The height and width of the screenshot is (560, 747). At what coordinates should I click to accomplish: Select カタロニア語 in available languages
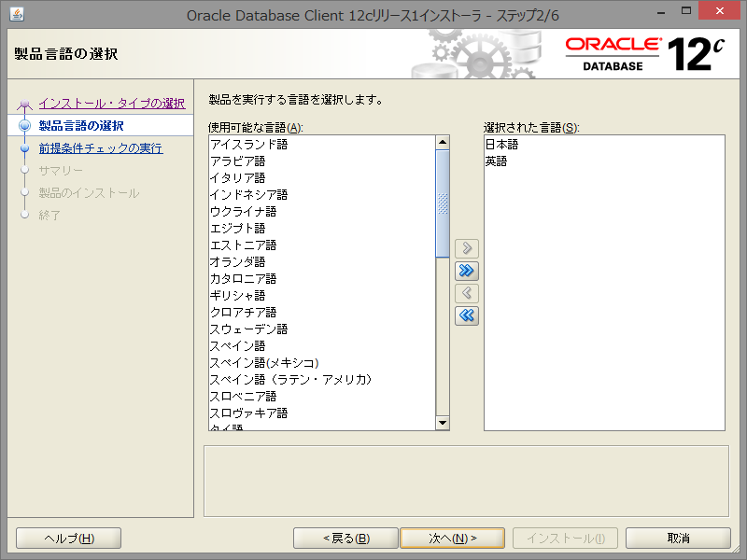[x=322, y=278]
